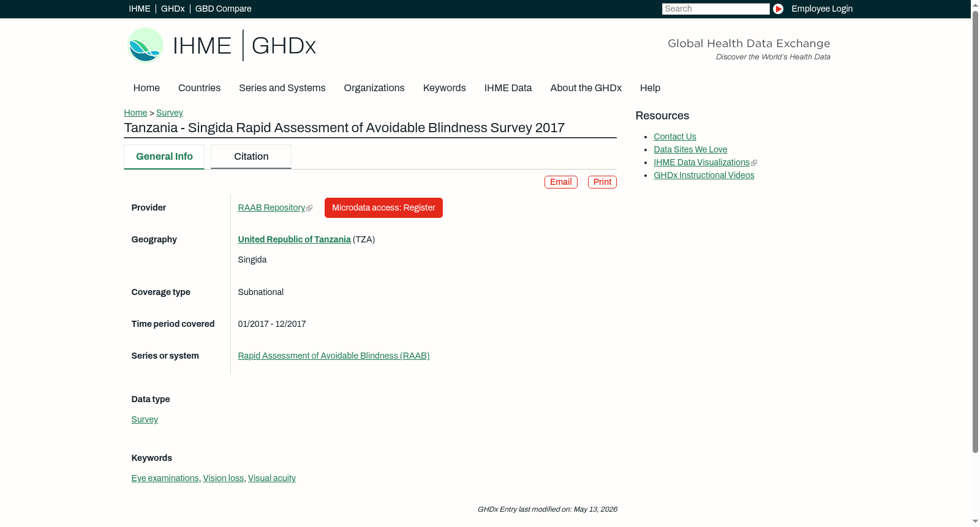Open United Republic of Tanzania link

(x=294, y=239)
